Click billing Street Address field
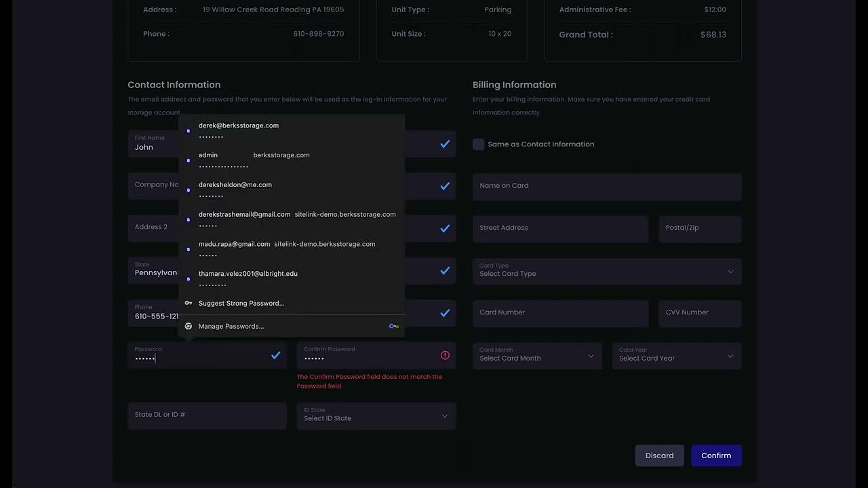 coord(560,229)
